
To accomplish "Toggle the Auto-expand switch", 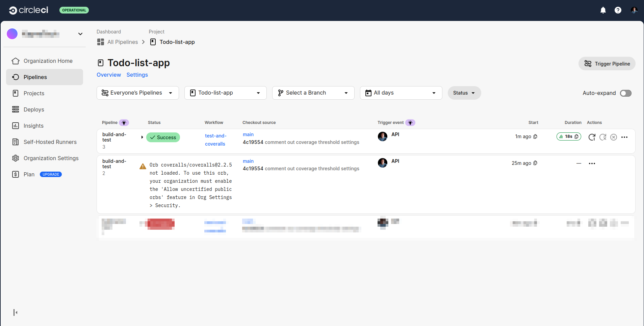I will coord(626,93).
